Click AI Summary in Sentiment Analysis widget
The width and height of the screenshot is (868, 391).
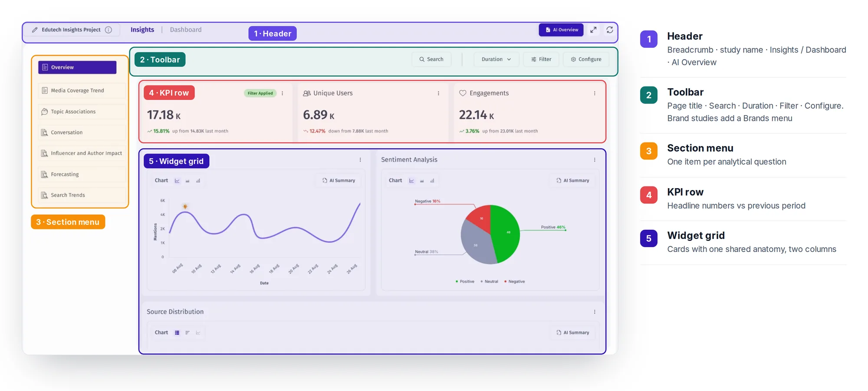pos(573,180)
